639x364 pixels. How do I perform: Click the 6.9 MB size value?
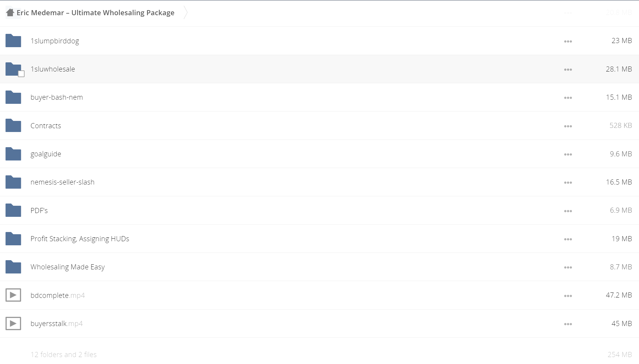click(621, 210)
